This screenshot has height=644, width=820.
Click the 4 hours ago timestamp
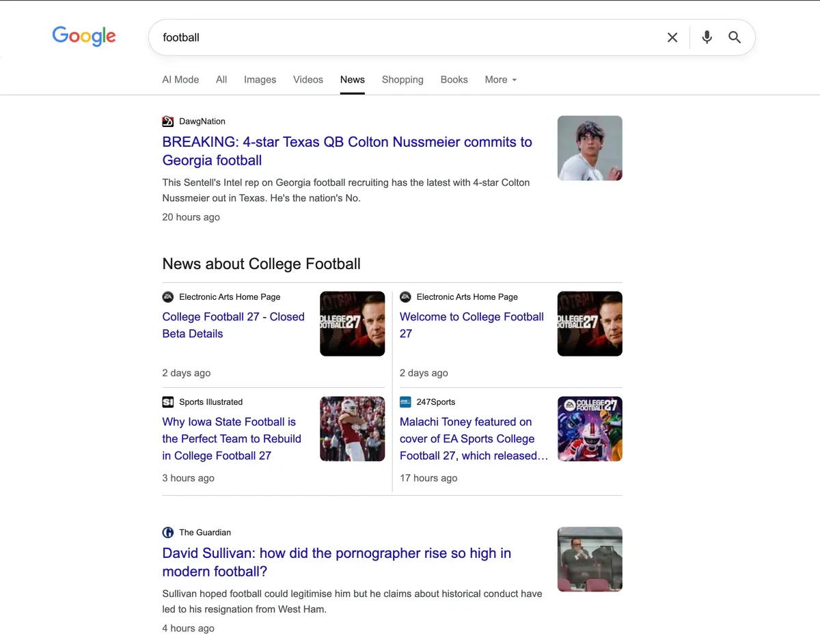pos(189,628)
